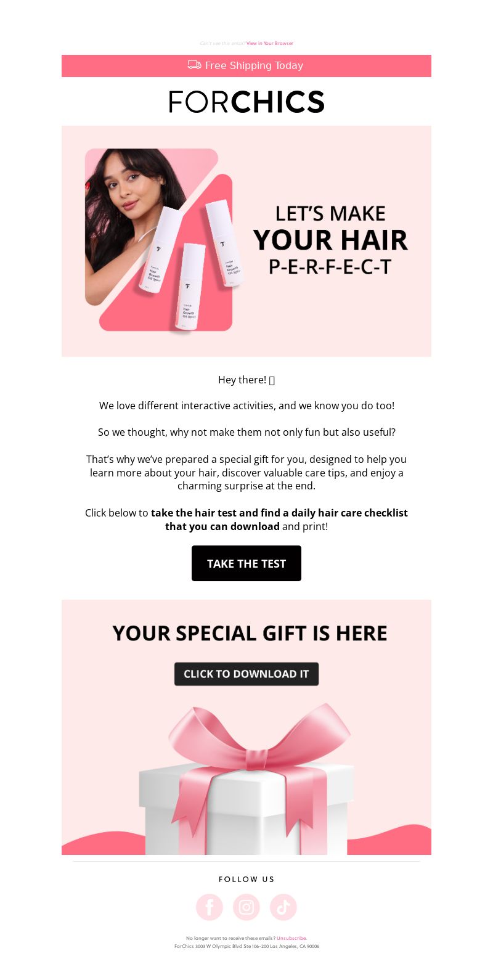Click the bold hair test checklist text
Image resolution: width=493 pixels, height=980 pixels.
pyautogui.click(x=279, y=520)
